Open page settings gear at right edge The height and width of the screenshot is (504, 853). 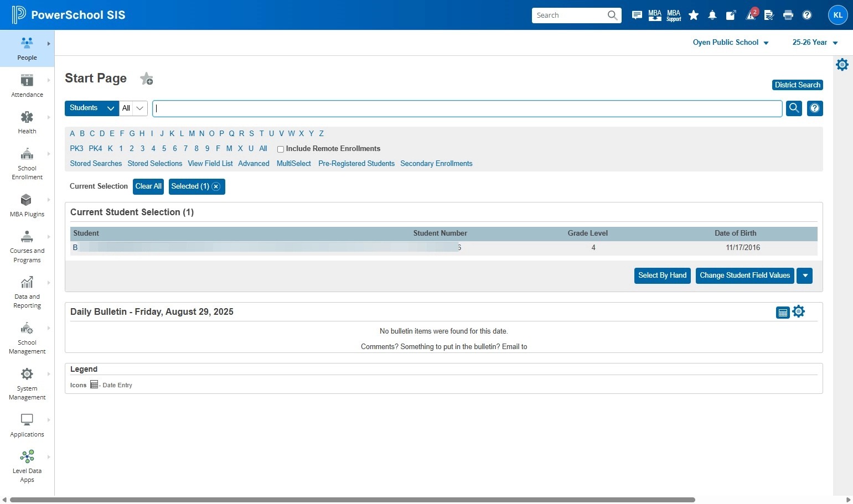tap(842, 65)
